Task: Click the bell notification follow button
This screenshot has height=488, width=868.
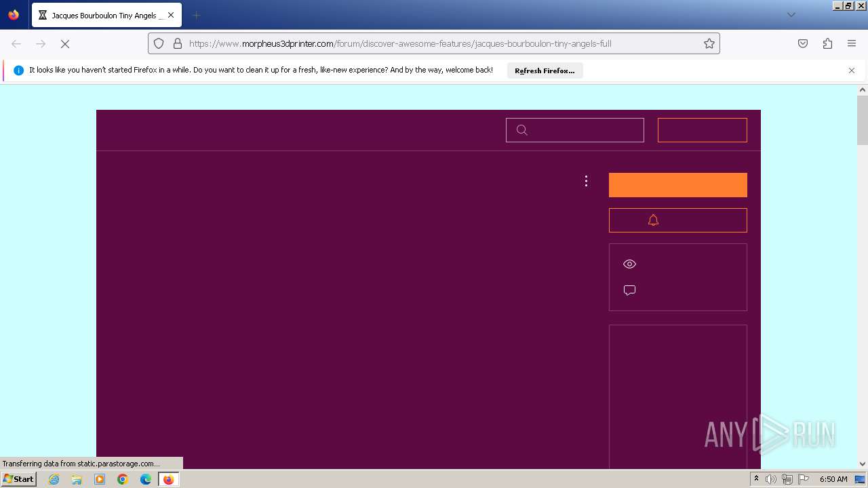Action: (678, 220)
